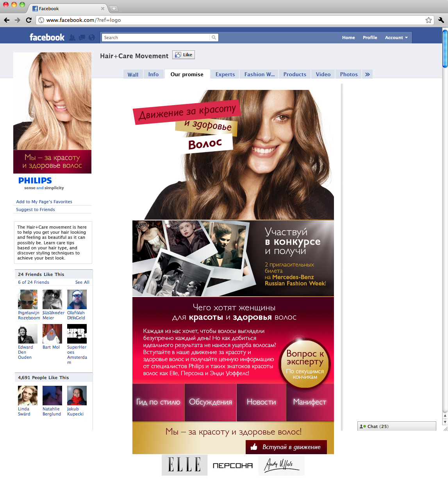The width and height of the screenshot is (448, 487).
Task: Open the Photos tab
Action: click(x=349, y=74)
